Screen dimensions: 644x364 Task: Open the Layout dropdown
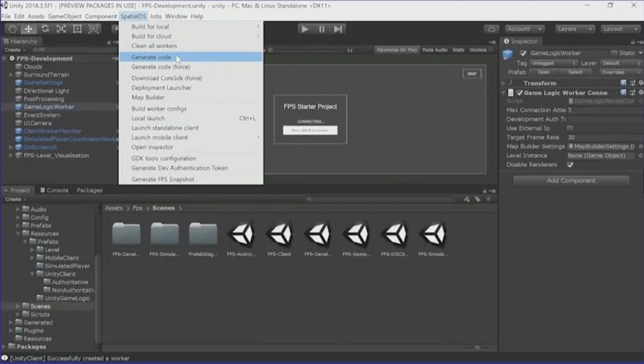621,29
